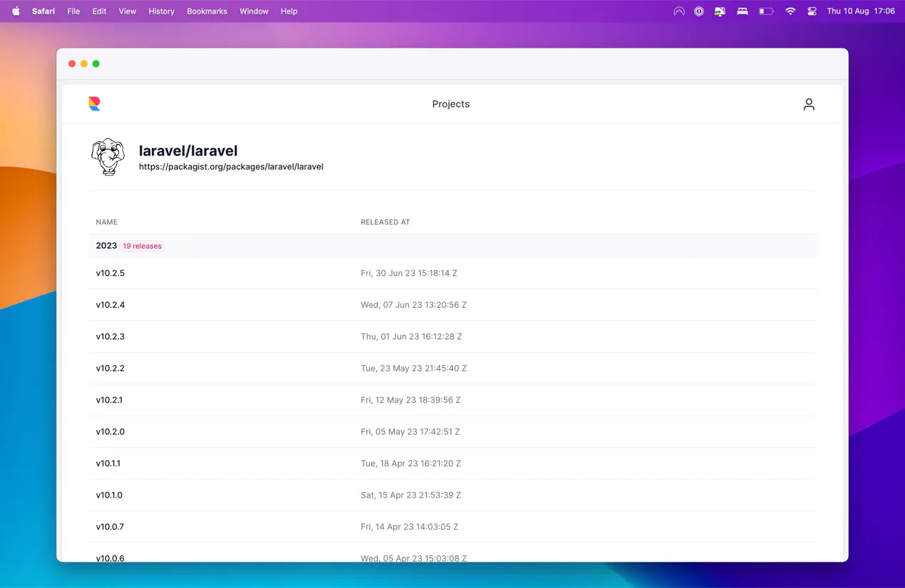Click the Projects header title

coord(450,104)
